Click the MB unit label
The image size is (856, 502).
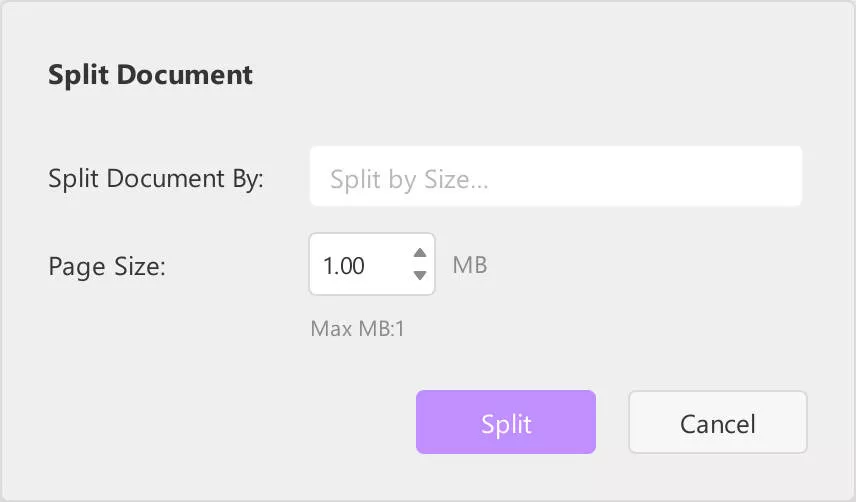pos(469,265)
